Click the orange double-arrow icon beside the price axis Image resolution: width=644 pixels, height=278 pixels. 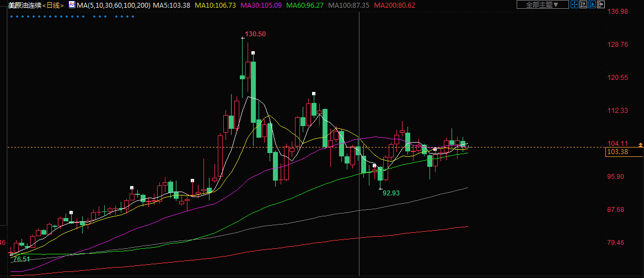640,144
